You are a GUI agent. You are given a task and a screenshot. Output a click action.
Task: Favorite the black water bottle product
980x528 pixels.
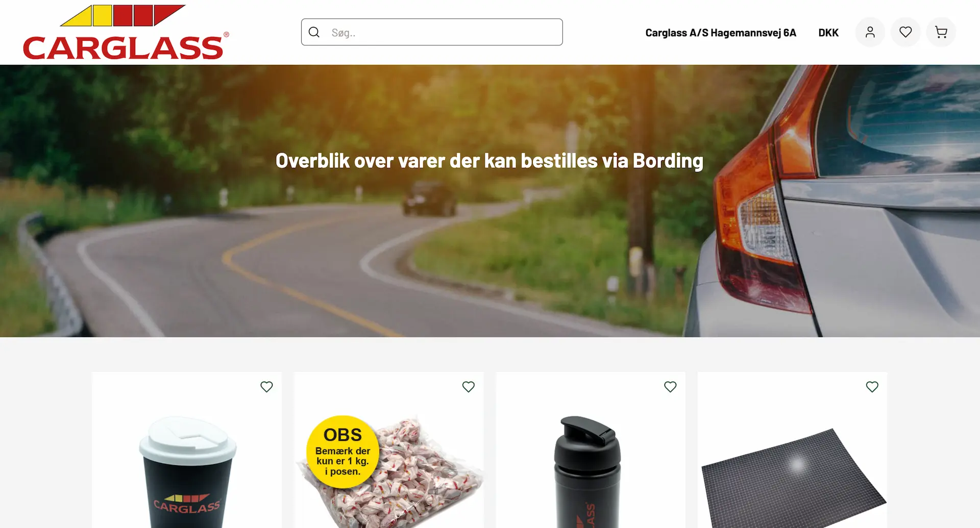pyautogui.click(x=670, y=387)
